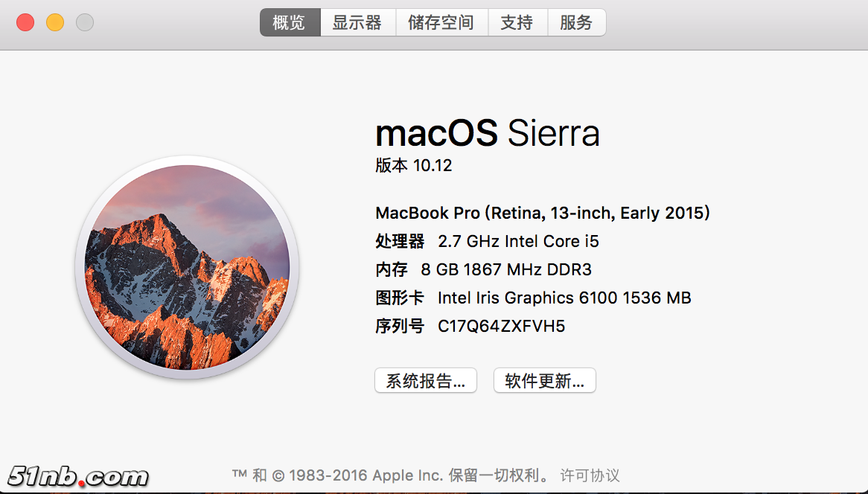Minimize the window with the yellow button
The width and height of the screenshot is (868, 494).
tap(55, 22)
